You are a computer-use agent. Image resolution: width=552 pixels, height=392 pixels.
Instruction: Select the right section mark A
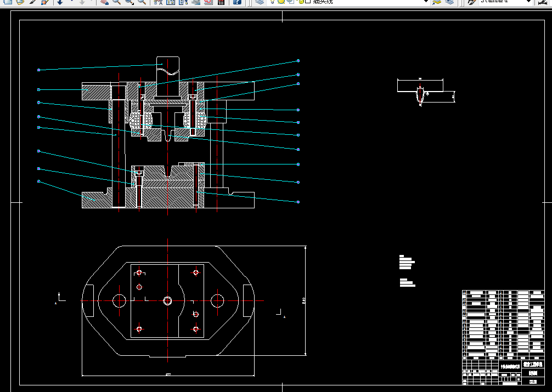click(284, 317)
